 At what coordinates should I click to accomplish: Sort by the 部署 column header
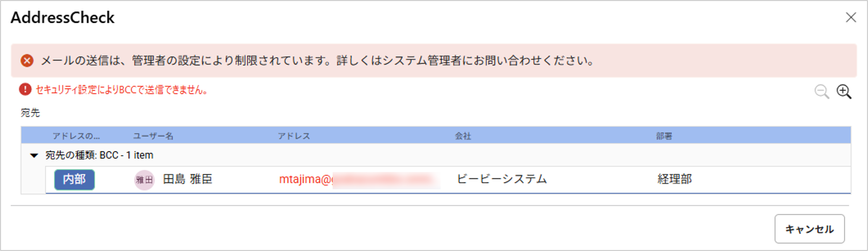pos(664,136)
